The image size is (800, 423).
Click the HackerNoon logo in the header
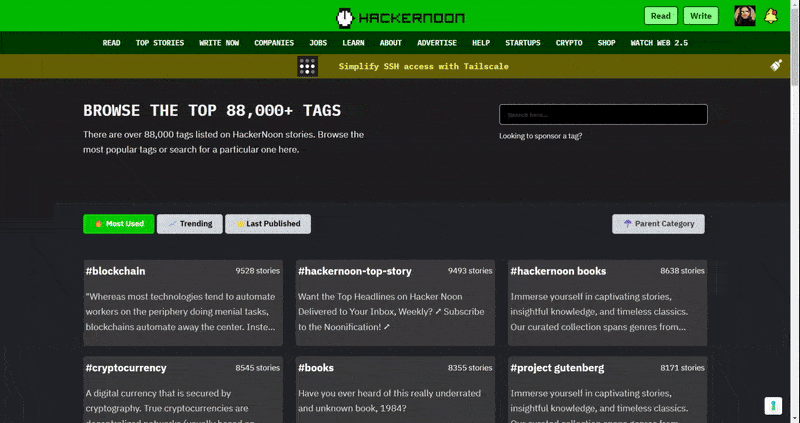click(400, 18)
